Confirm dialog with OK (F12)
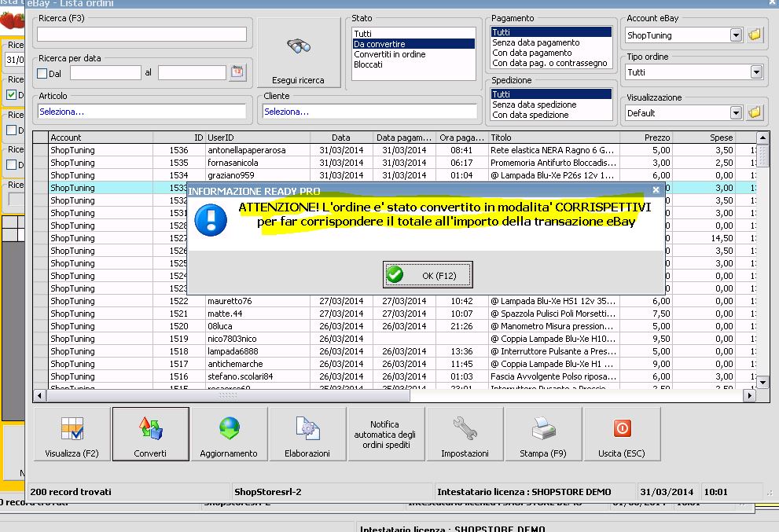 pyautogui.click(x=428, y=275)
